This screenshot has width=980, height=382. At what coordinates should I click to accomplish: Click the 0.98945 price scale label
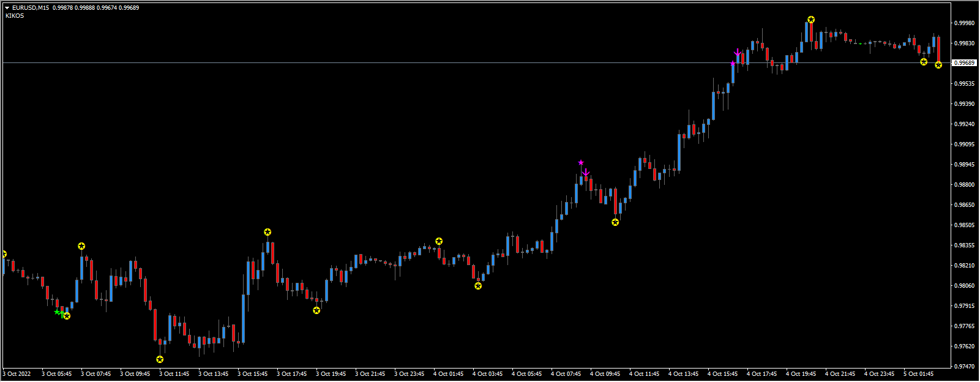[964, 165]
